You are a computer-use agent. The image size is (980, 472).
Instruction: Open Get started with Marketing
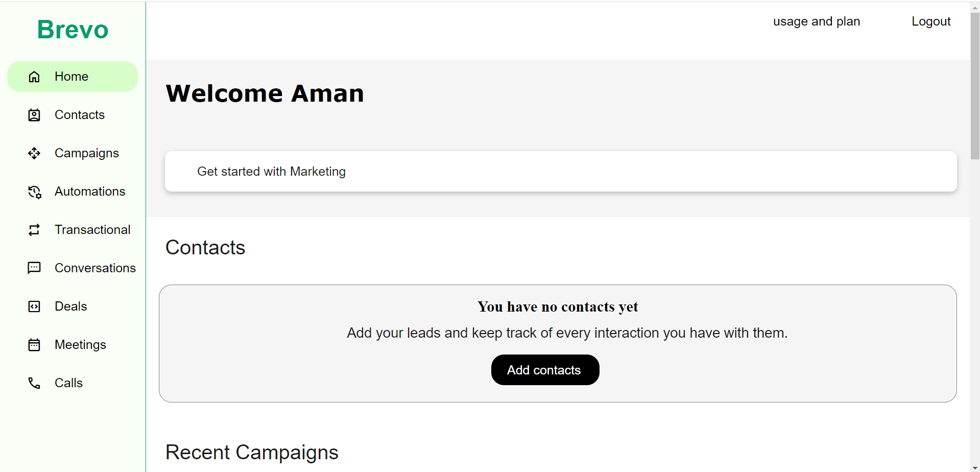coord(271,171)
